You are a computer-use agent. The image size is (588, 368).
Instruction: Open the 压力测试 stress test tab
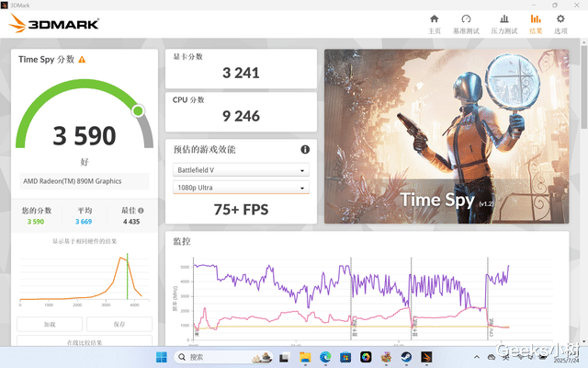click(504, 25)
